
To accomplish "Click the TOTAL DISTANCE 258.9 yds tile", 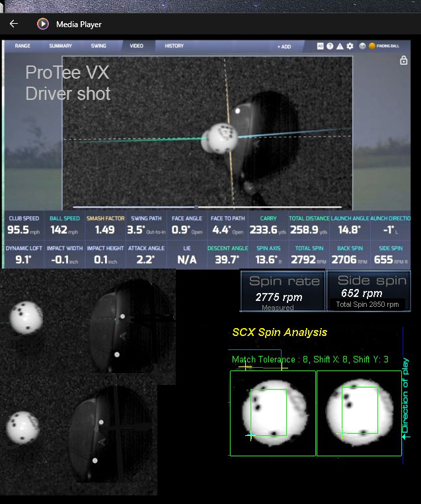I will click(x=309, y=226).
